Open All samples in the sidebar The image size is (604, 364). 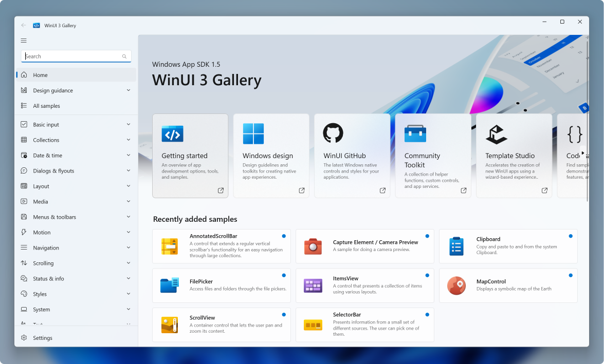(x=76, y=105)
